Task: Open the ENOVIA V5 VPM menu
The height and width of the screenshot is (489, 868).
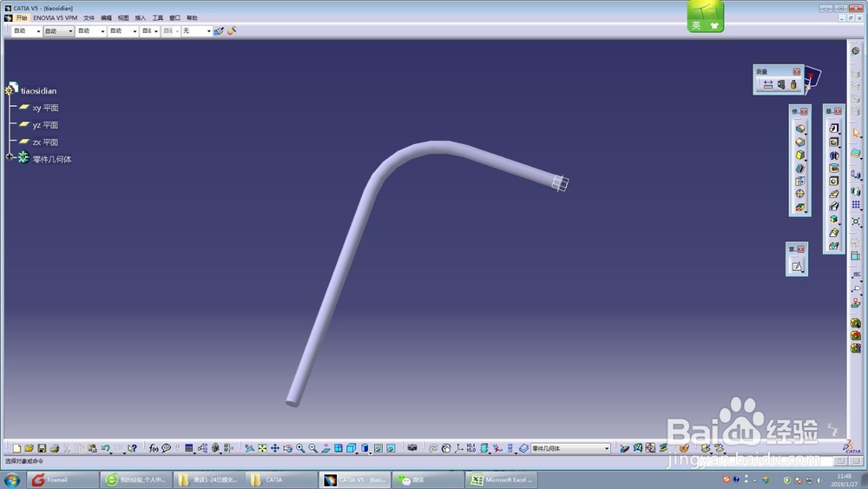Action: (56, 17)
